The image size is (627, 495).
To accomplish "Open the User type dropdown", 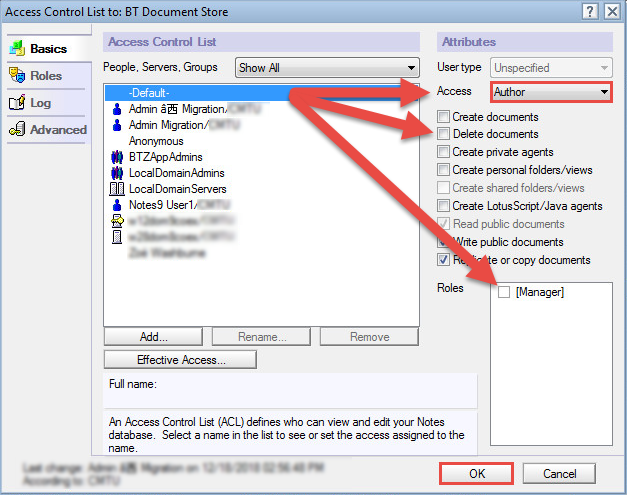I will click(551, 68).
